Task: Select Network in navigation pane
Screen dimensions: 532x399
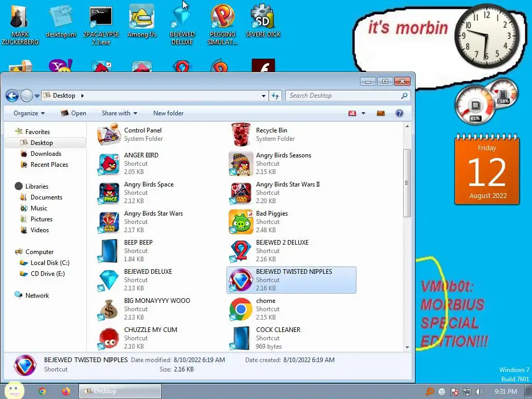Action: (x=37, y=296)
